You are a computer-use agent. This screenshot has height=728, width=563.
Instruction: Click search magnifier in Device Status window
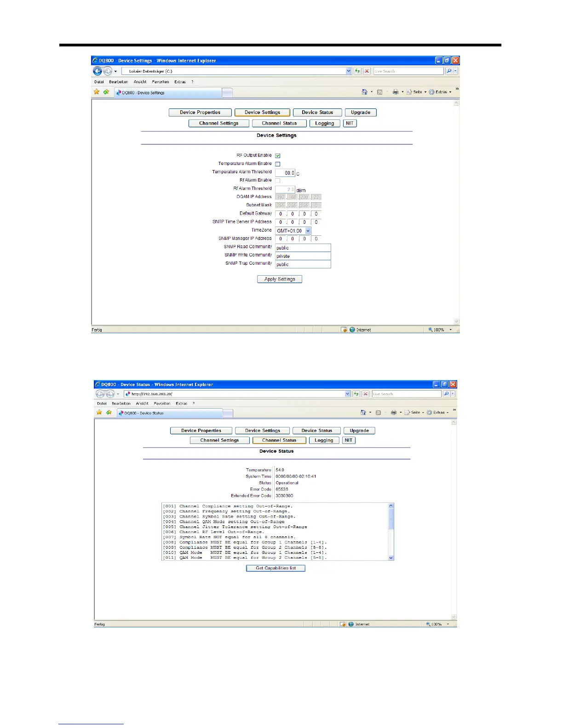(x=446, y=394)
